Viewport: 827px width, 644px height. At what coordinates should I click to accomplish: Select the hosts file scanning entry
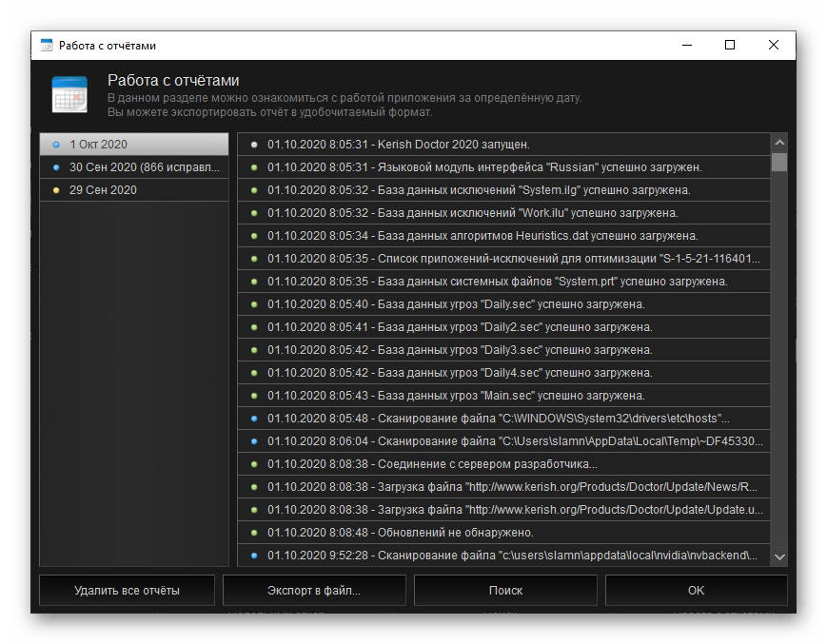[503, 419]
